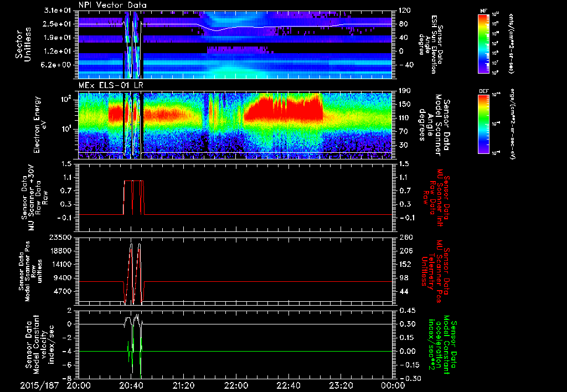This screenshot has width=567, height=392.
Task: Click the NF rainbow color bar
Action: [484, 43]
